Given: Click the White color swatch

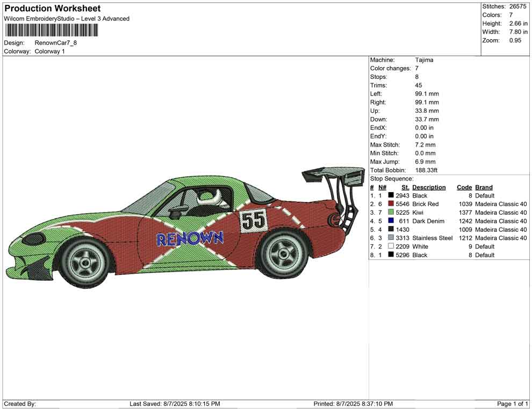Looking at the screenshot, I should coord(391,246).
